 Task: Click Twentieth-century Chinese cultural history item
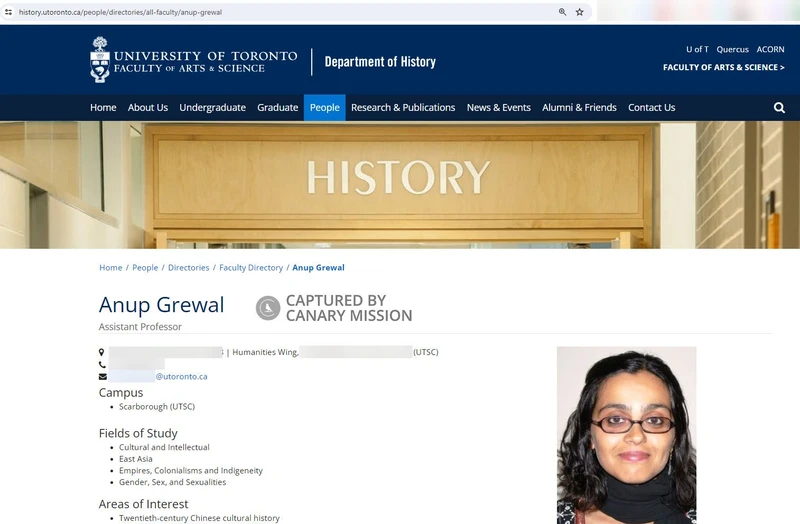199,518
